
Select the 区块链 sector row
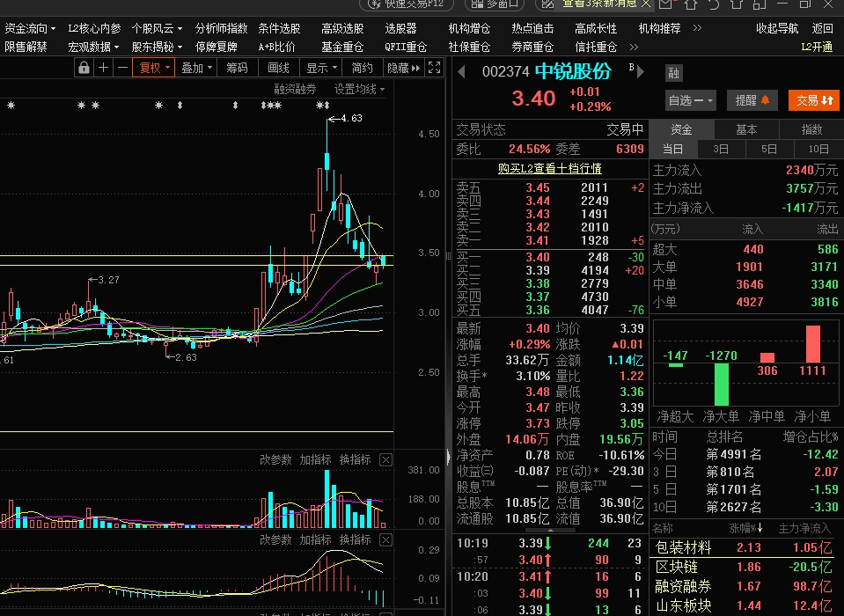(x=746, y=567)
